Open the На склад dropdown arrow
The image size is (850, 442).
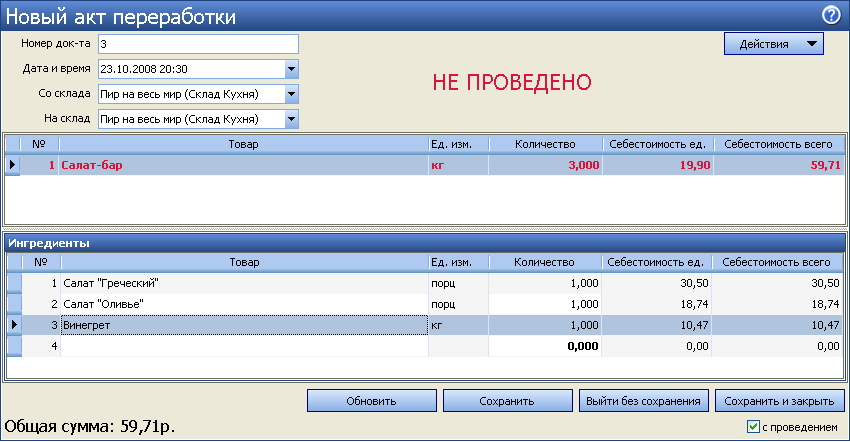(x=292, y=119)
